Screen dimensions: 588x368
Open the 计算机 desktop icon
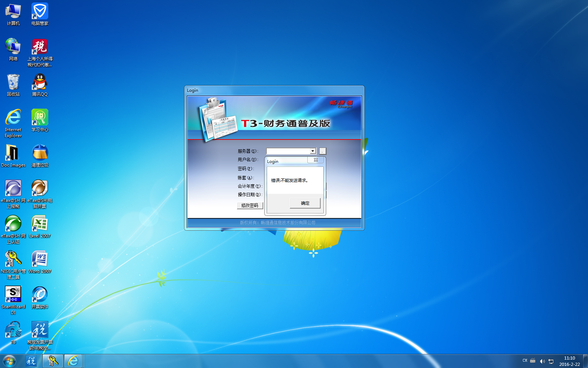(13, 14)
